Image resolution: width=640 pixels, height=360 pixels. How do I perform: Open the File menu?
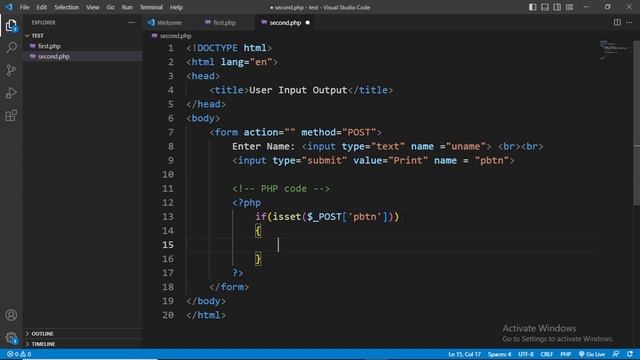point(24,7)
